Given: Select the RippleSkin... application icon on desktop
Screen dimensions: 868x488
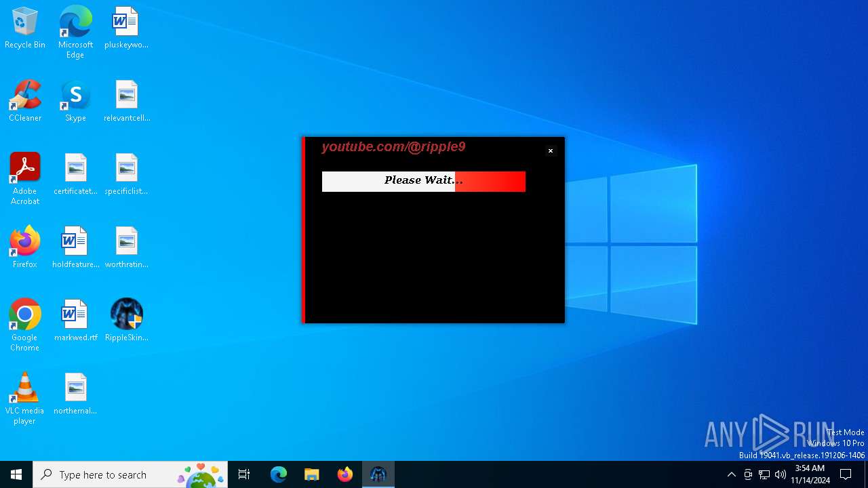Looking at the screenshot, I should pyautogui.click(x=126, y=321).
